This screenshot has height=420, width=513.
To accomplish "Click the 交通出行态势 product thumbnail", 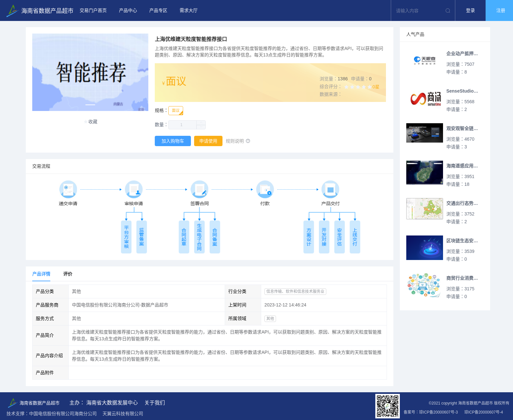I will (x=425, y=209).
